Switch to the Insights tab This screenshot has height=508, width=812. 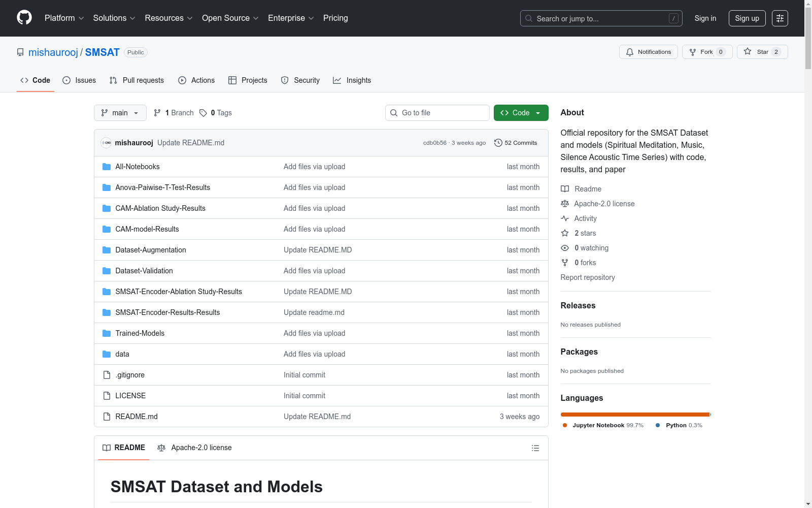tap(352, 80)
